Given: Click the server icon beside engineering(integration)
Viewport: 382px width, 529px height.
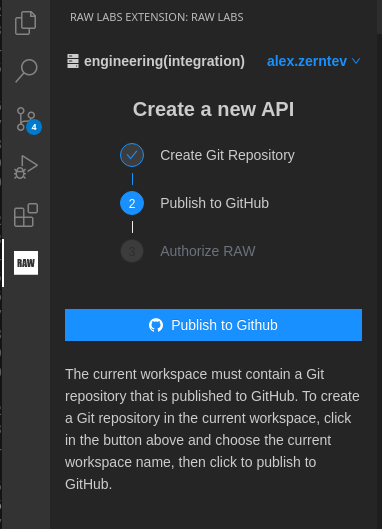Looking at the screenshot, I should tap(73, 61).
